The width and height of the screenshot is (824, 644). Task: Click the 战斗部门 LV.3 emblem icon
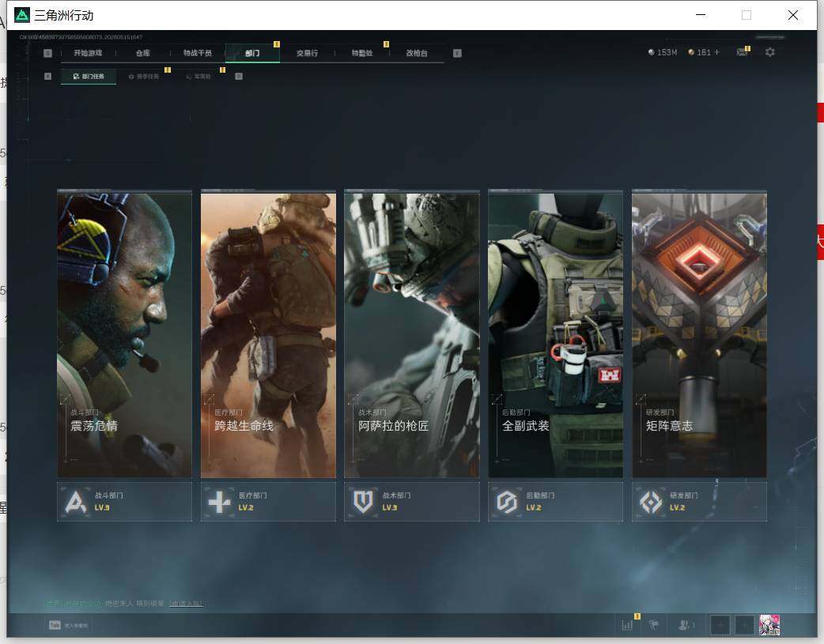pos(76,502)
